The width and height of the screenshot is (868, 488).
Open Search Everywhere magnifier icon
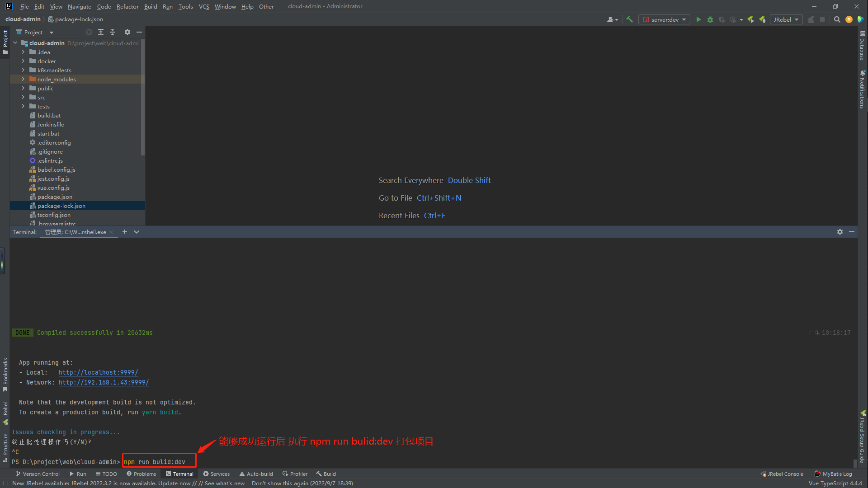pyautogui.click(x=837, y=19)
